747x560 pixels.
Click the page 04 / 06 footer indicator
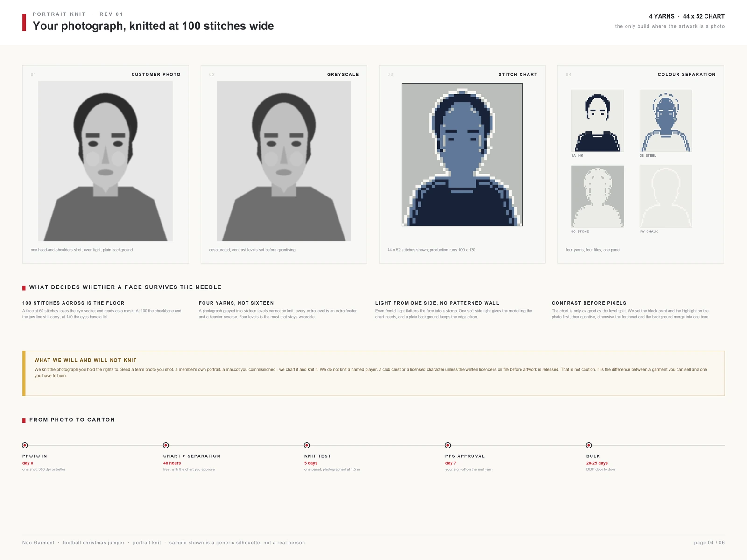click(x=709, y=543)
